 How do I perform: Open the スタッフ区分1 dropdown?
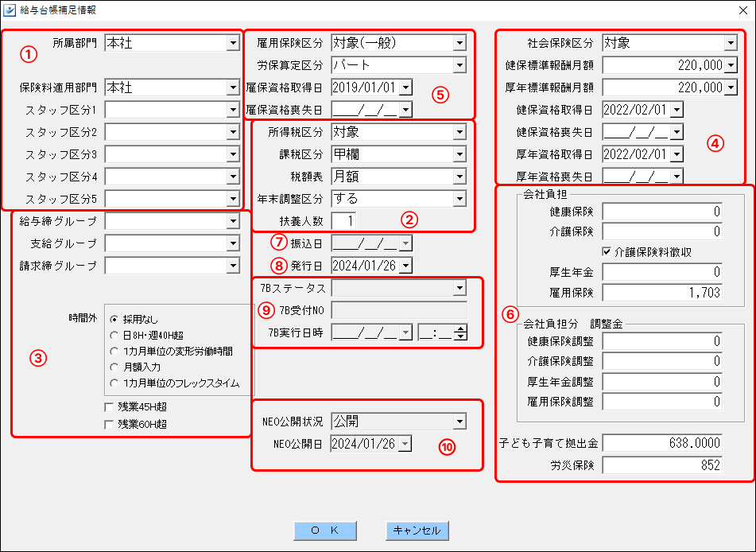tap(234, 110)
